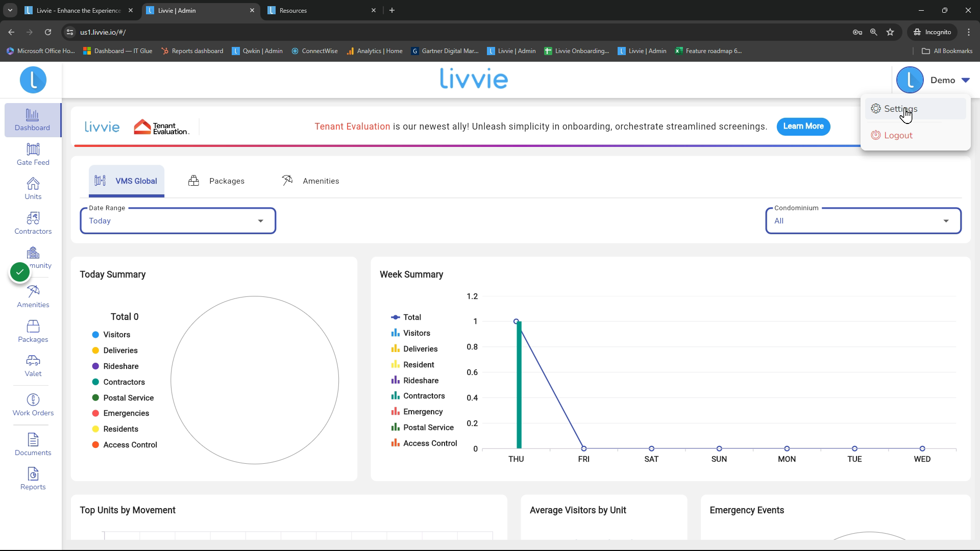Open All Bookmarks folder
This screenshot has width=980, height=551.
pyautogui.click(x=947, y=51)
